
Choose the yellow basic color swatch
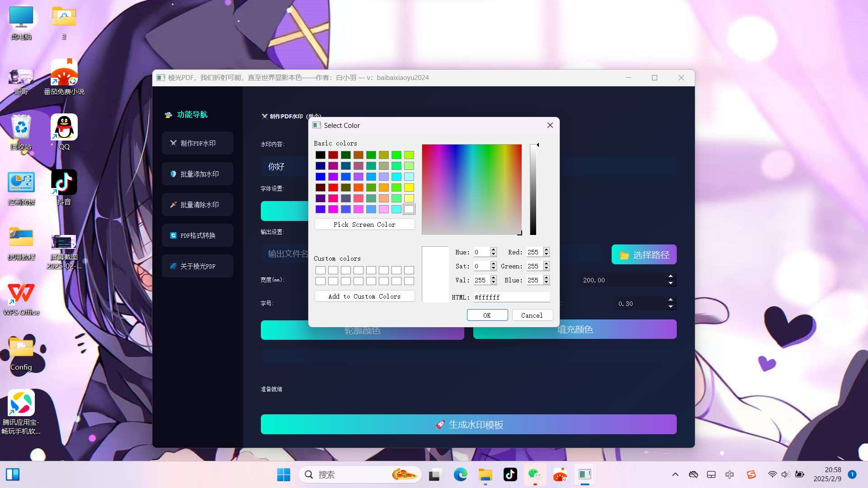[409, 188]
